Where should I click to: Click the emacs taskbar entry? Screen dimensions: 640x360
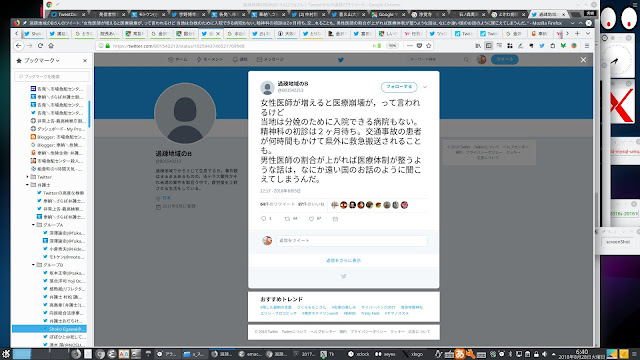pyautogui.click(x=250, y=354)
